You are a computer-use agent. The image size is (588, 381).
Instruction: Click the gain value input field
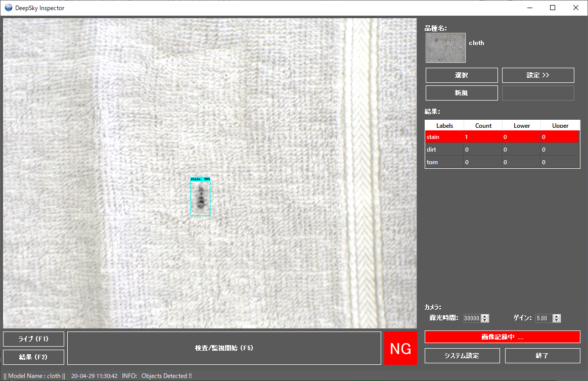click(x=544, y=318)
